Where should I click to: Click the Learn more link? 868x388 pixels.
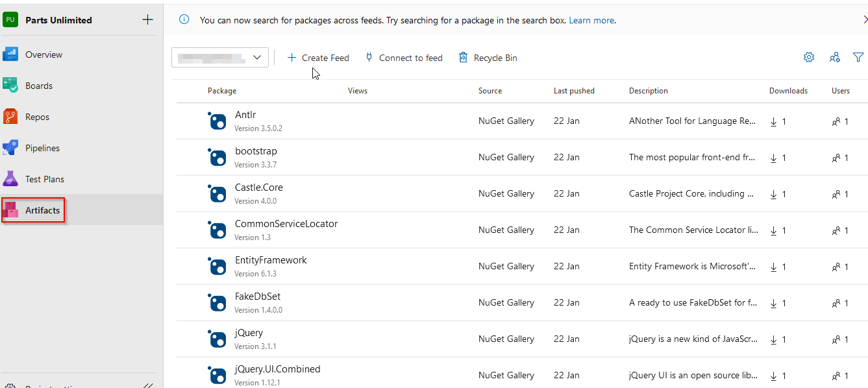591,20
